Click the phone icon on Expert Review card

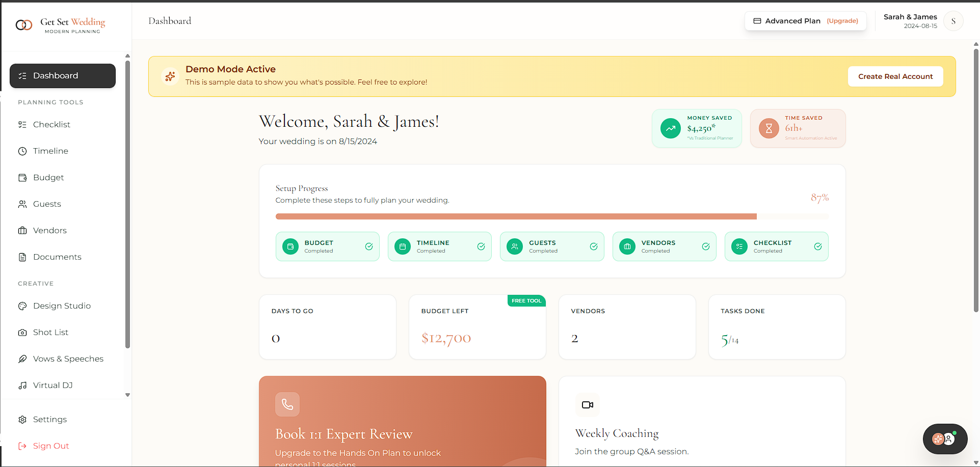pos(287,404)
